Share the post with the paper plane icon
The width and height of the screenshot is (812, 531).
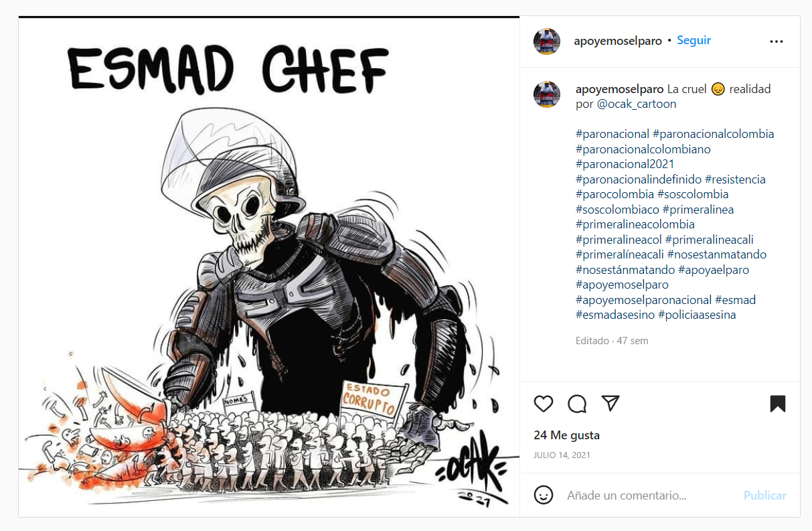click(610, 403)
